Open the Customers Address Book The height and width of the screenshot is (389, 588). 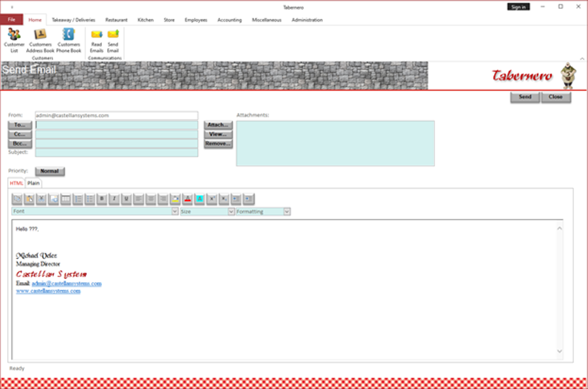click(x=40, y=40)
